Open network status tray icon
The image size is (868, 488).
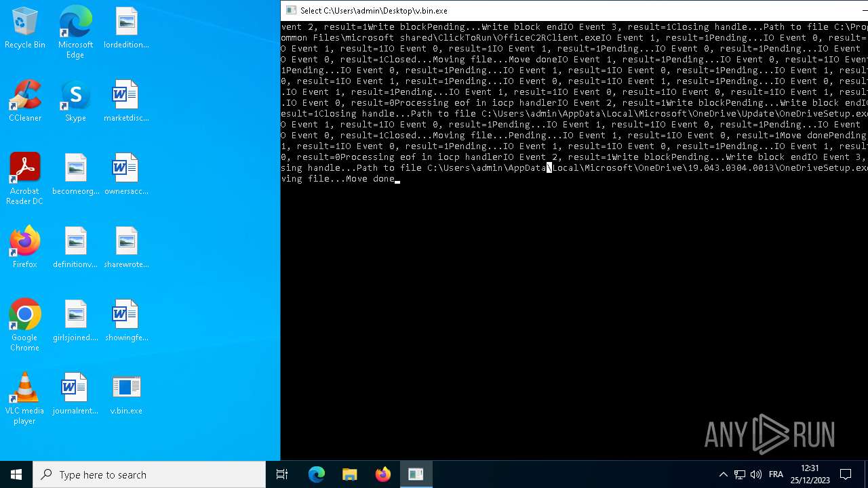(x=740, y=474)
